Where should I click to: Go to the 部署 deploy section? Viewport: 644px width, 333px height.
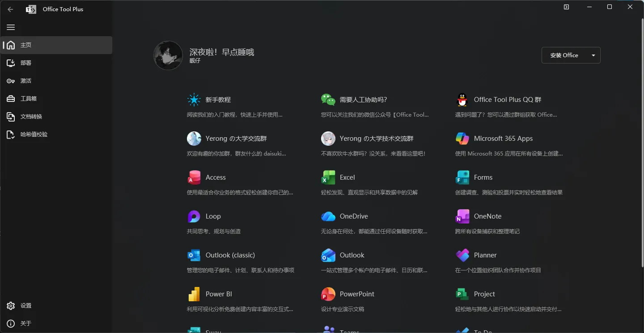coord(56,63)
